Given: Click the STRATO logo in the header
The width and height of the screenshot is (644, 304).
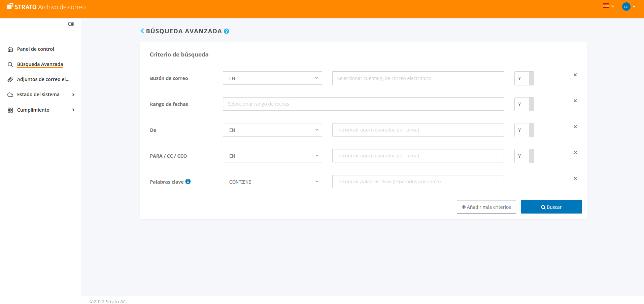Looking at the screenshot, I should (22, 7).
